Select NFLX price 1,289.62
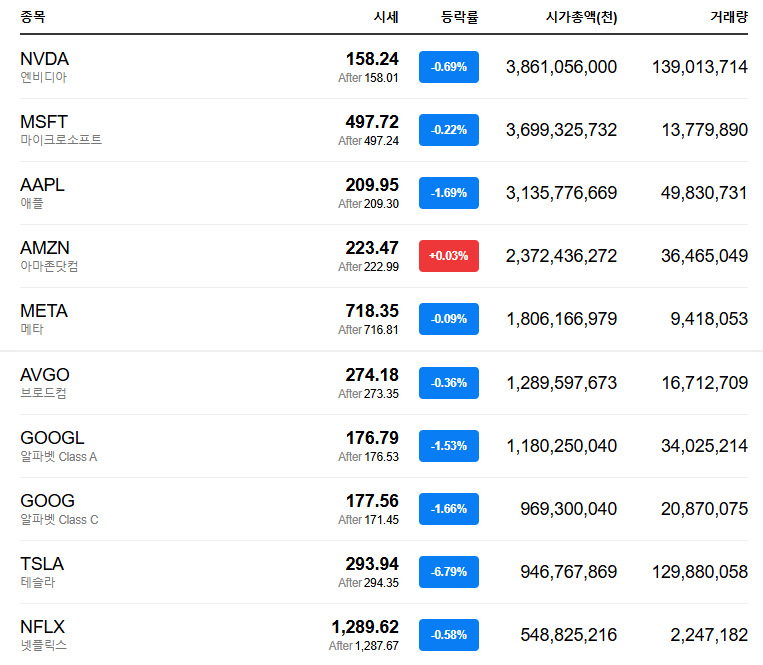Viewport: 763px width, 665px height. 365,627
